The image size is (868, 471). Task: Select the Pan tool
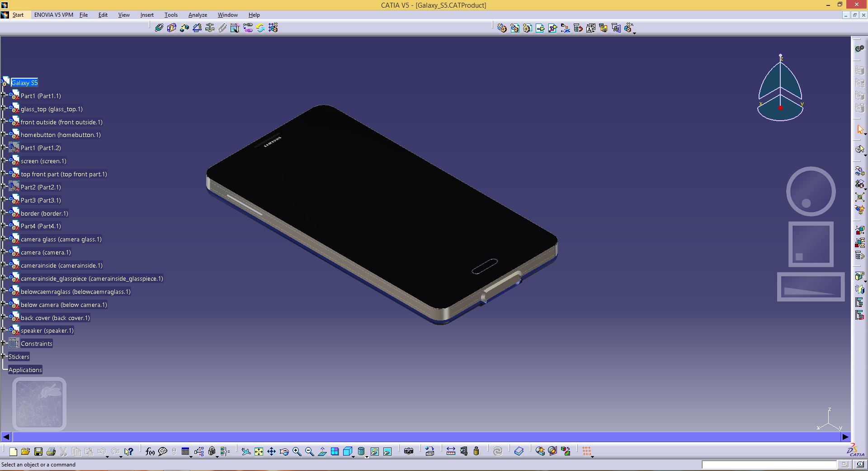[x=271, y=451]
